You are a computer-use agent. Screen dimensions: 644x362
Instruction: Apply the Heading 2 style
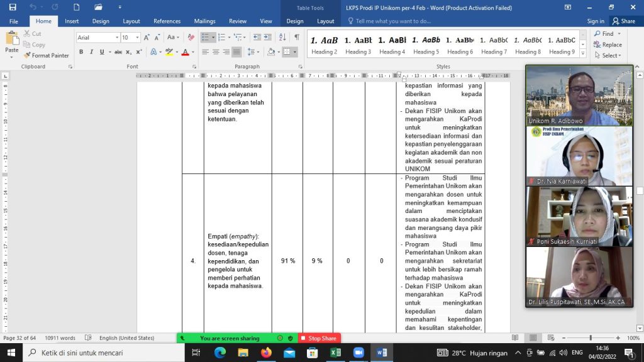coord(324,45)
